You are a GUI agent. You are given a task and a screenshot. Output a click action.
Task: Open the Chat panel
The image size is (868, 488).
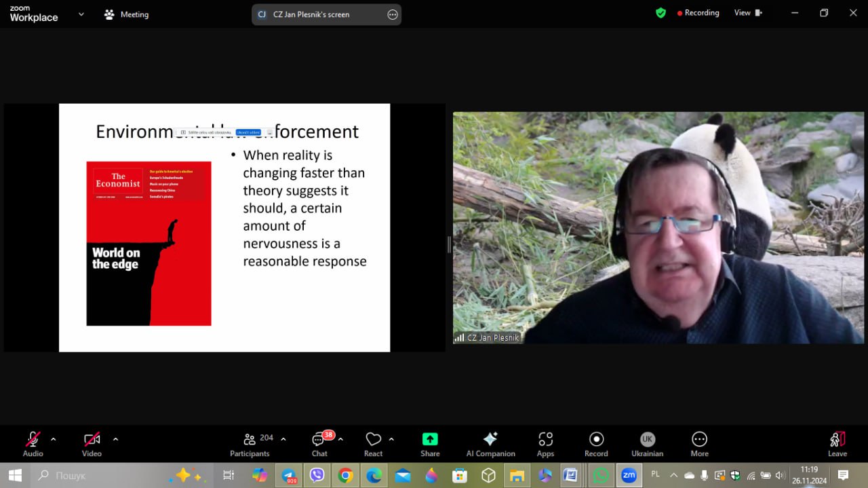click(319, 443)
